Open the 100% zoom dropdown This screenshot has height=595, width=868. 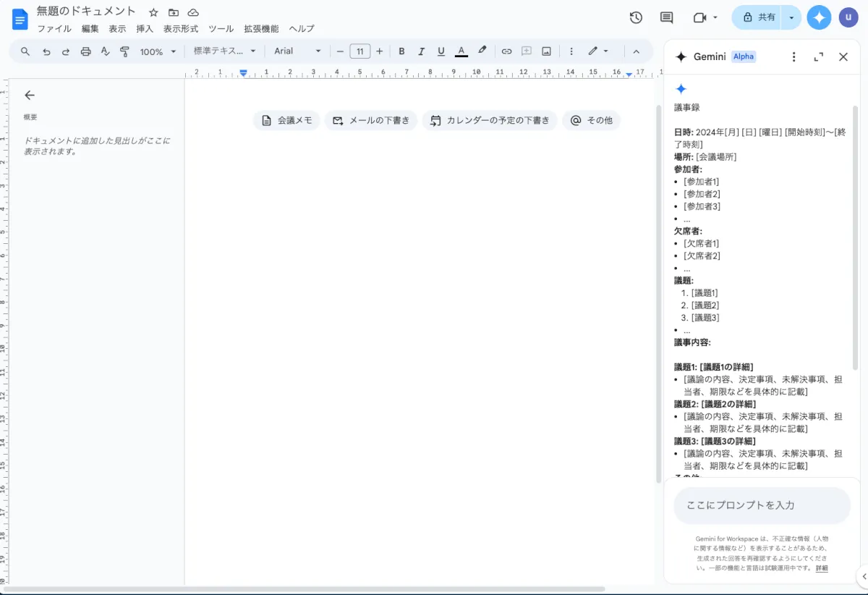157,51
